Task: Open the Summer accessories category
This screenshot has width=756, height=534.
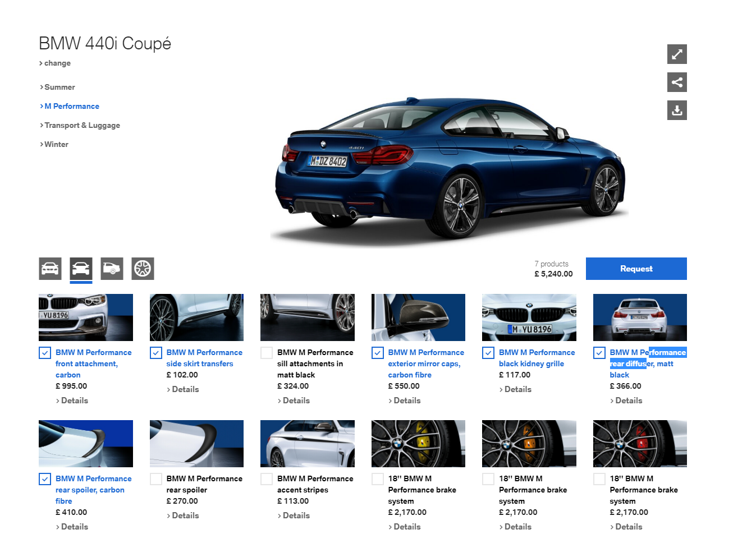Action: [57, 87]
